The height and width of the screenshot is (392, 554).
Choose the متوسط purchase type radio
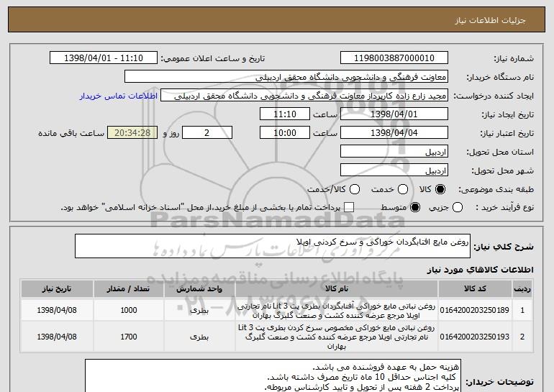(415, 207)
